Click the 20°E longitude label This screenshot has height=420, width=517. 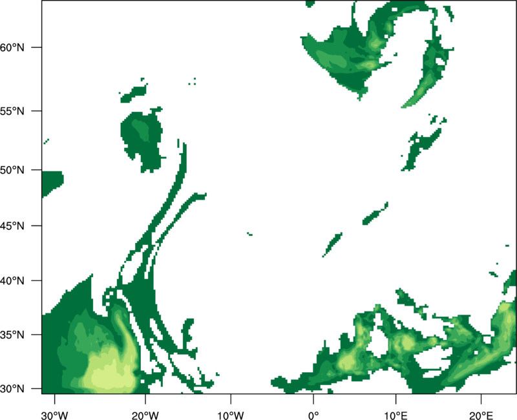click(x=481, y=415)
